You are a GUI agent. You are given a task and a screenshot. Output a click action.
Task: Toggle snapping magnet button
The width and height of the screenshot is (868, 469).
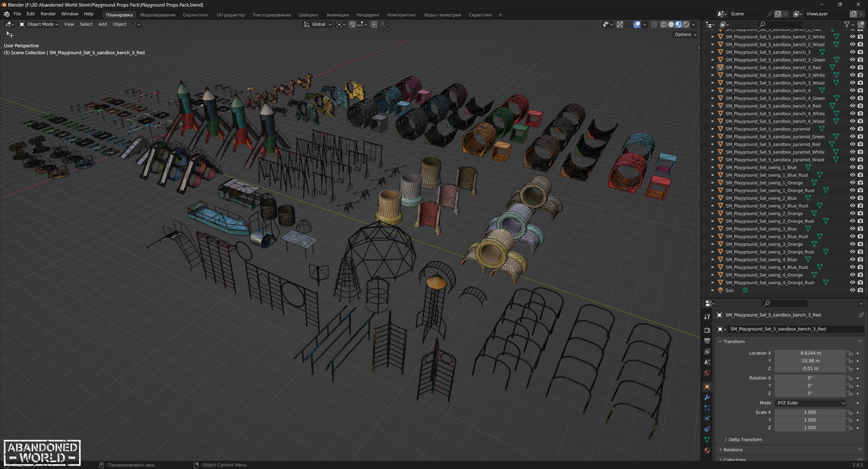352,24
